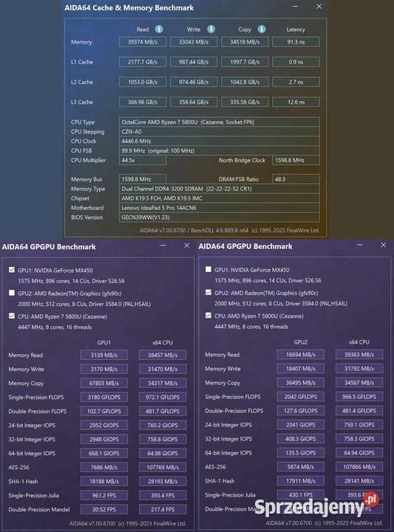Uncheck CPU Ryzen 7 5800U in right GPGPU window

coord(208,316)
